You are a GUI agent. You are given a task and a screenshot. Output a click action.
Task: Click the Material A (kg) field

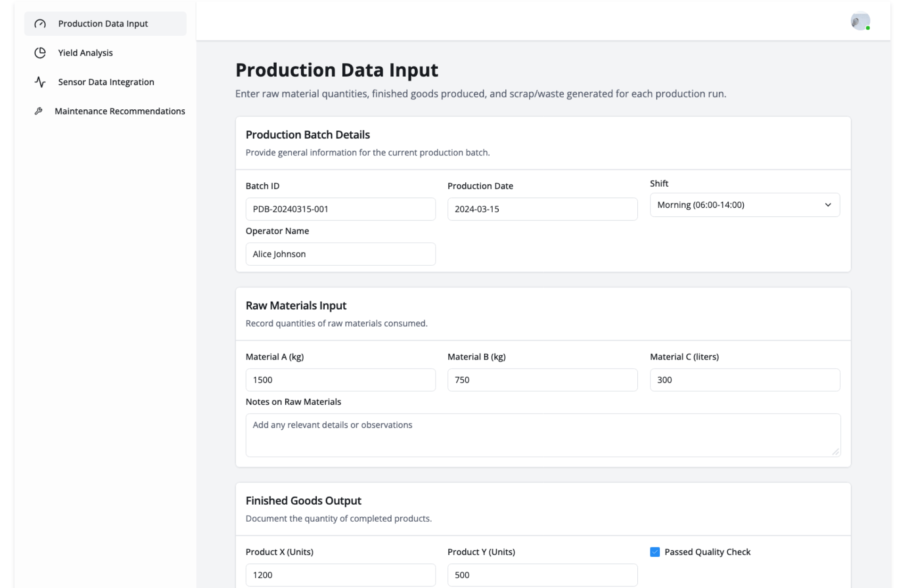click(x=340, y=380)
